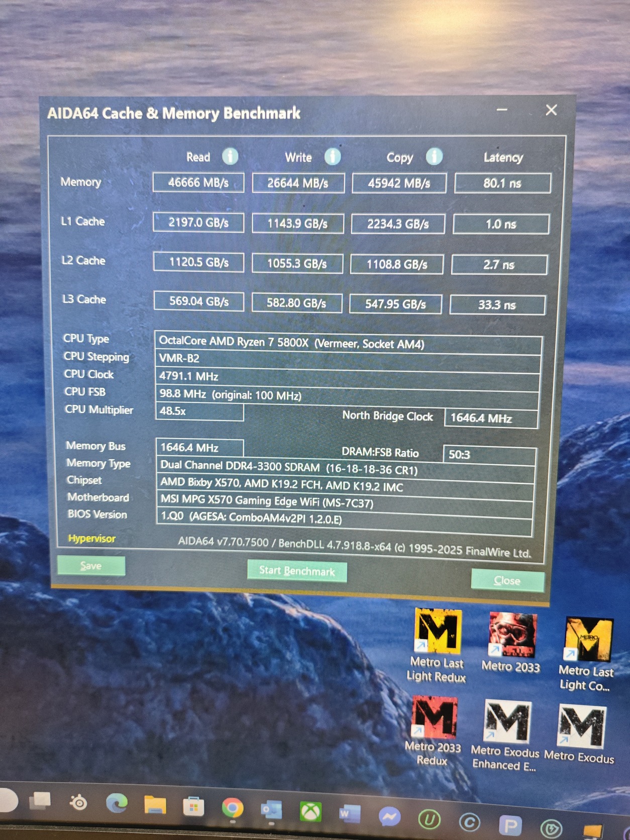Launch Microsoft Edge from the taskbar
This screenshot has height=840, width=630.
[117, 803]
